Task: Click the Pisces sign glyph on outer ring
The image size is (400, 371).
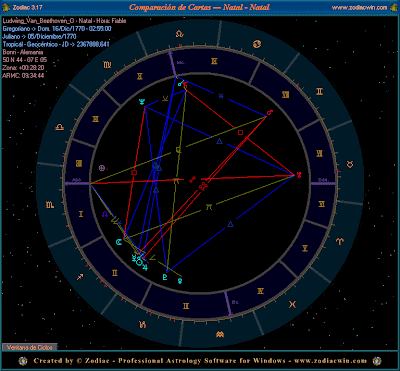Action: (x=292, y=304)
